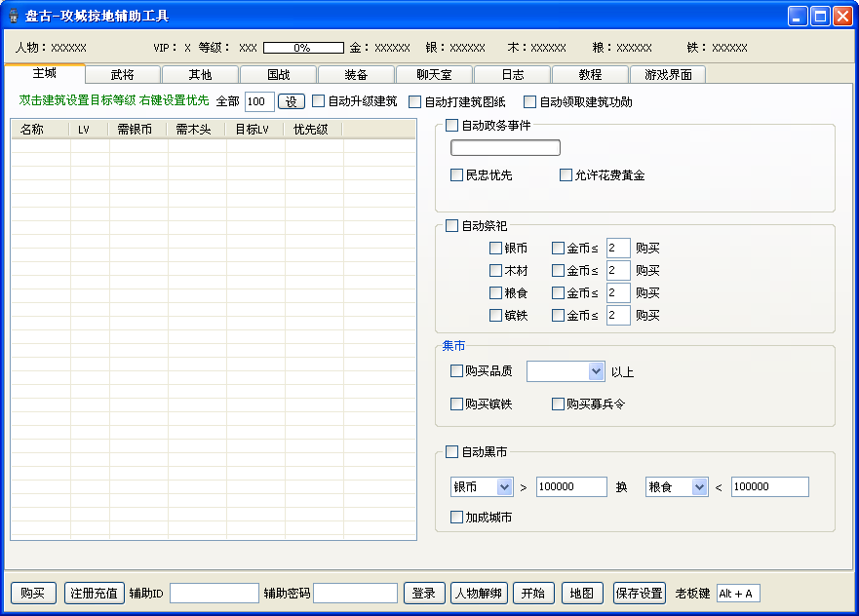This screenshot has height=616, width=859.
Task: Select the 国战 tab
Action: coord(278,74)
